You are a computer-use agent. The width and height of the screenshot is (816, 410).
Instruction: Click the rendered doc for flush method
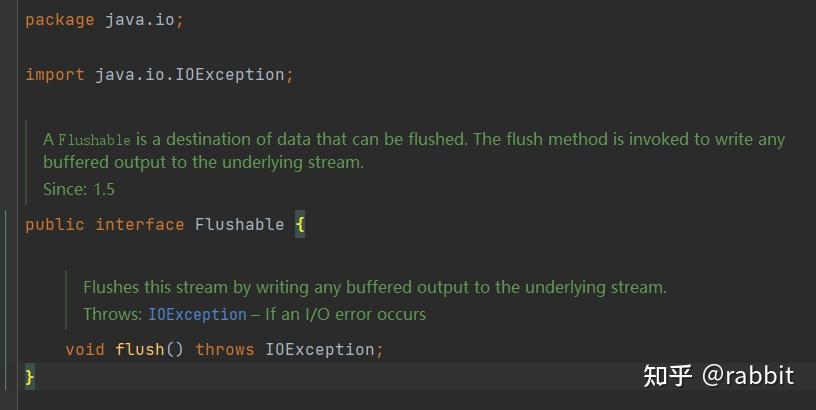[375, 301]
